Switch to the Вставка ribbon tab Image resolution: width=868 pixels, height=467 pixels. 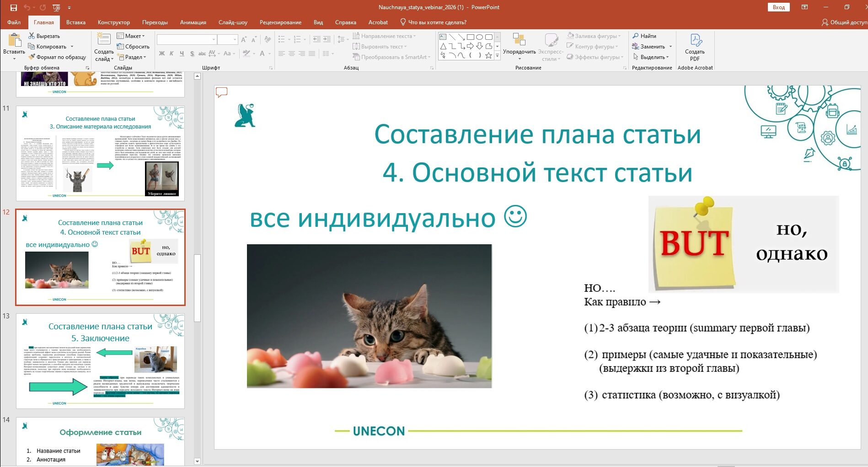pyautogui.click(x=76, y=22)
